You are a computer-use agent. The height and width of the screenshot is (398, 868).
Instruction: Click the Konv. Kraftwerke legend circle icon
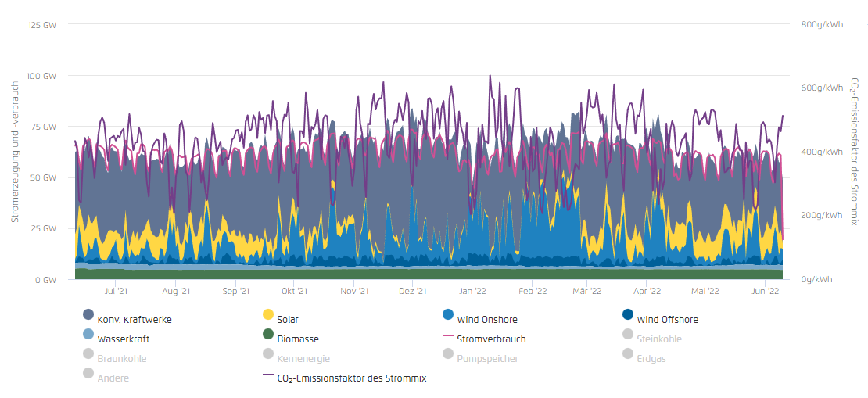click(x=88, y=315)
